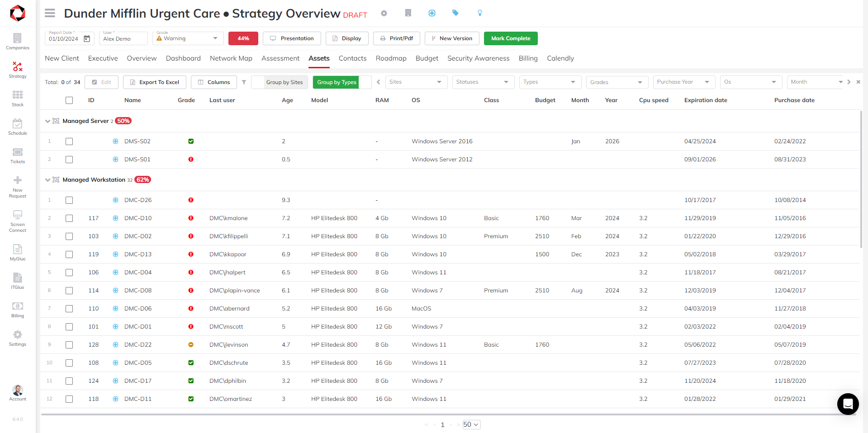868x433 pixels.
Task: Click the User field Alex Demo
Action: pyautogui.click(x=123, y=38)
